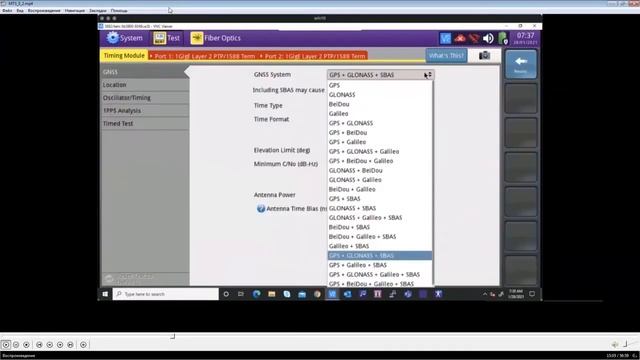Mute media player with speaker icon
Screen dimensions: 640x360
coord(615,344)
